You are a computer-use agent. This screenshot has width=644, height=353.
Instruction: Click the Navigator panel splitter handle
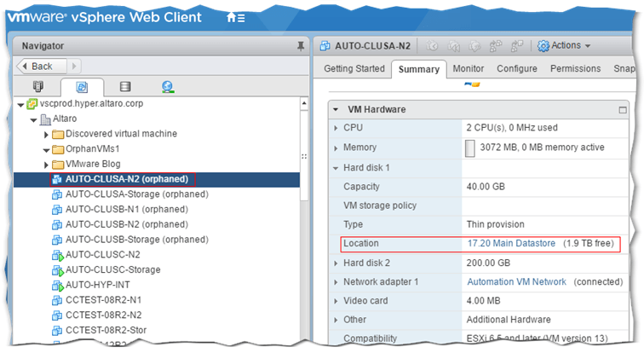point(304,157)
